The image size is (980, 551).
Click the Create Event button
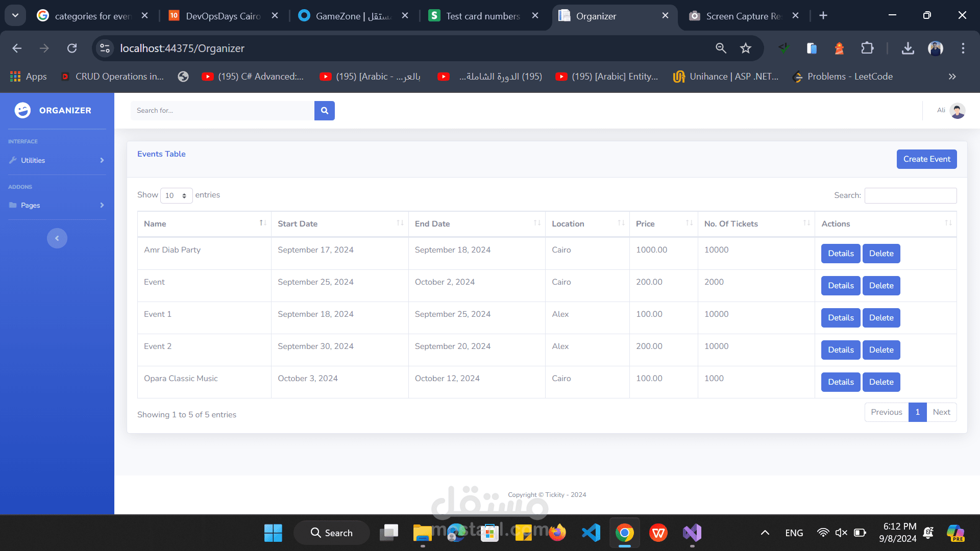tap(926, 159)
